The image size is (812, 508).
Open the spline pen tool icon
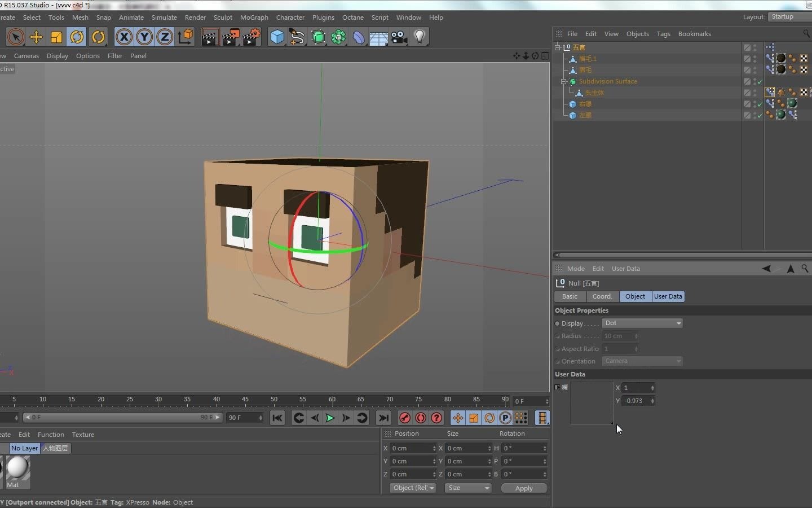pos(297,37)
